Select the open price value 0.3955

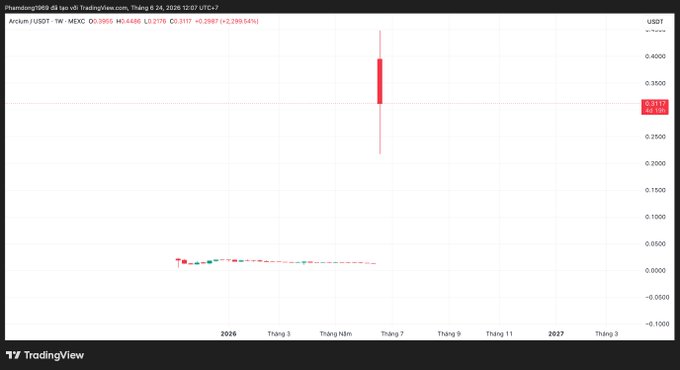(x=103, y=21)
